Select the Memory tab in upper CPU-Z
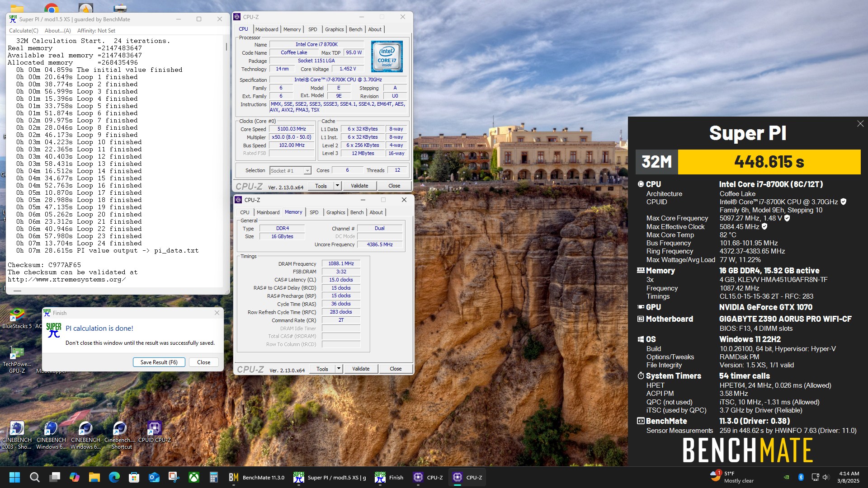 [x=292, y=29]
